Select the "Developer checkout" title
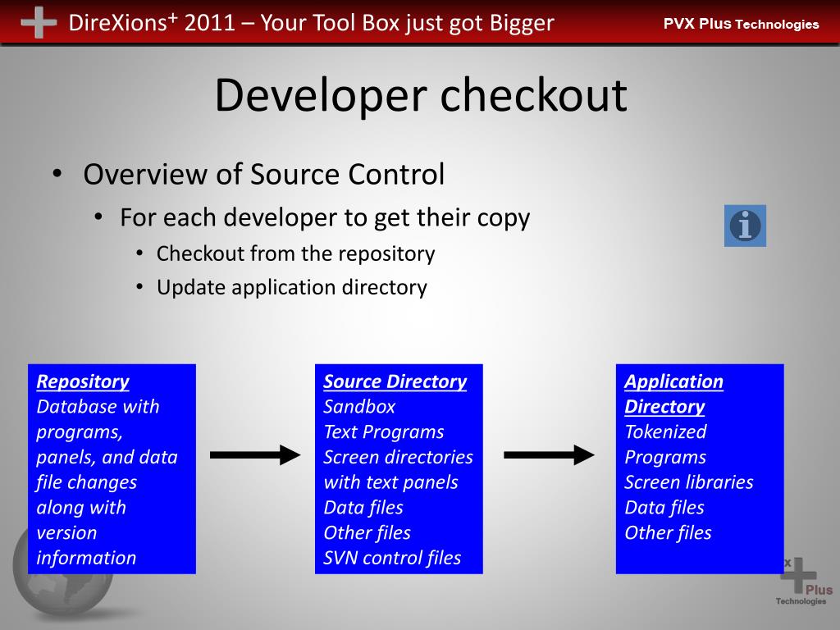 421,95
